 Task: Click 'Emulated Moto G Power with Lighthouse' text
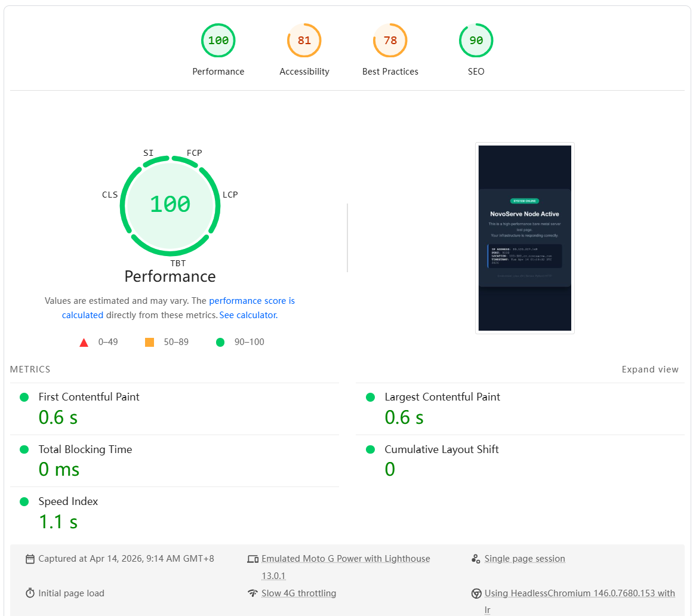pyautogui.click(x=346, y=558)
